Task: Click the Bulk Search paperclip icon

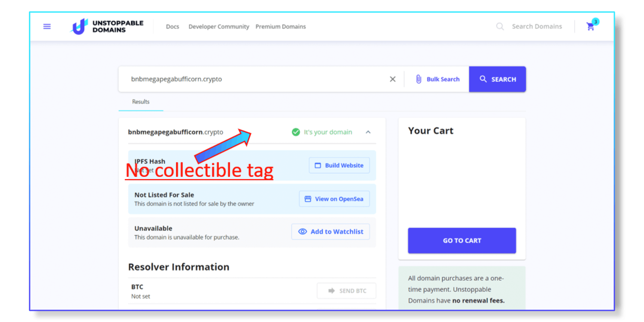Action: click(x=419, y=79)
